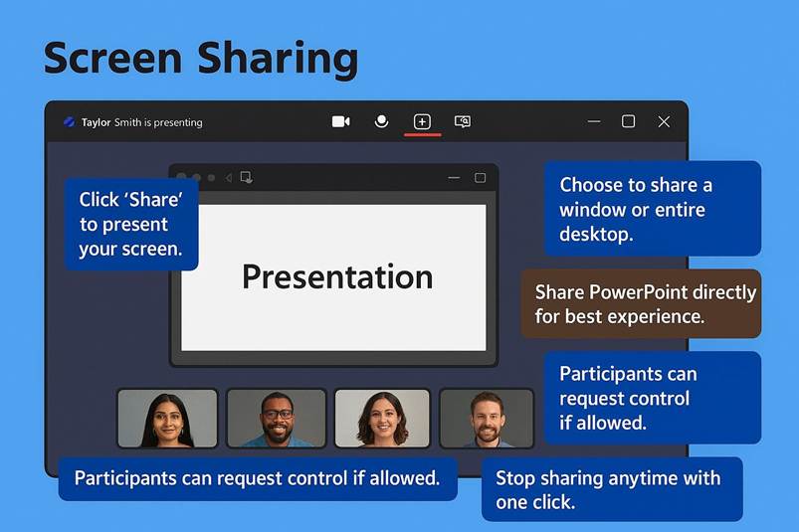
Task: Close the meeting window
Action: [x=664, y=121]
